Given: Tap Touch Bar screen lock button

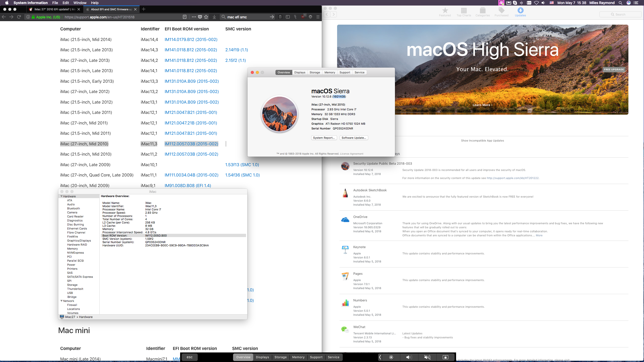Looking at the screenshot, I should pos(445,357).
